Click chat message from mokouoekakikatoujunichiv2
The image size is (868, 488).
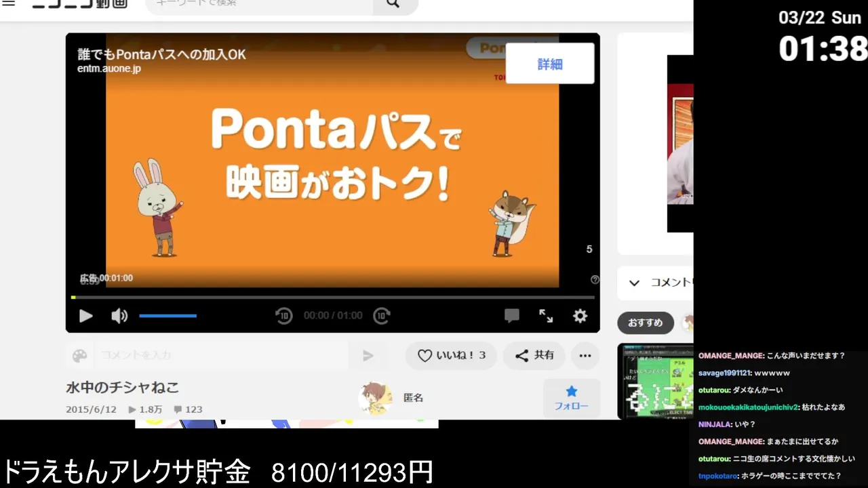tap(772, 407)
